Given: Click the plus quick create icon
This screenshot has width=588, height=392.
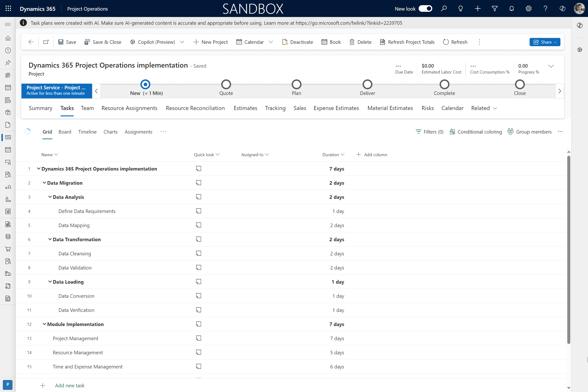Looking at the screenshot, I should tap(478, 9).
